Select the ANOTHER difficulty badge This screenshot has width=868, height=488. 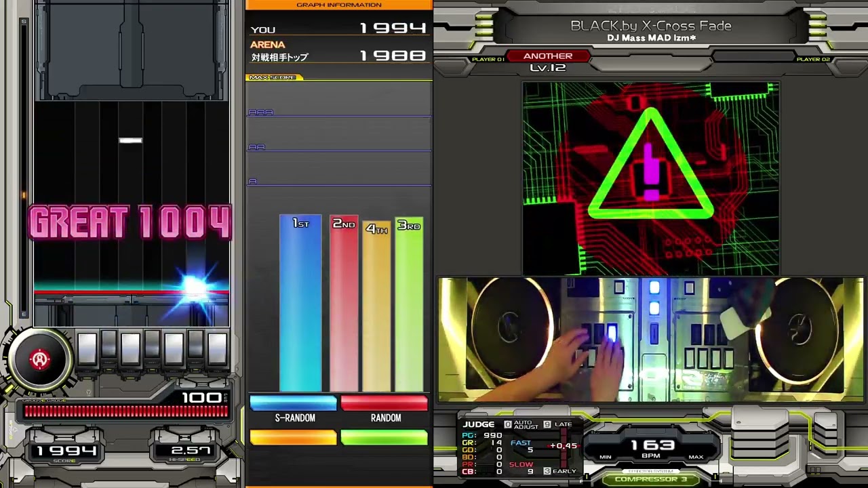tap(548, 56)
